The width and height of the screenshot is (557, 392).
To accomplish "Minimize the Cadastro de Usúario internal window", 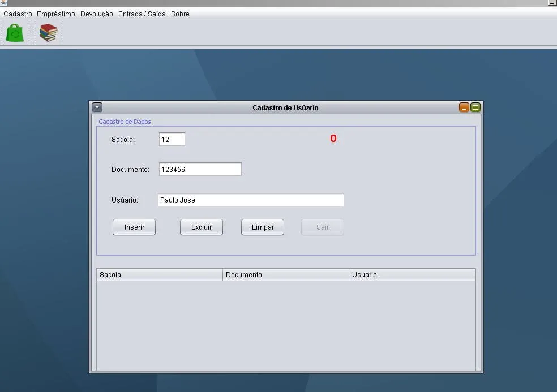I will 464,107.
